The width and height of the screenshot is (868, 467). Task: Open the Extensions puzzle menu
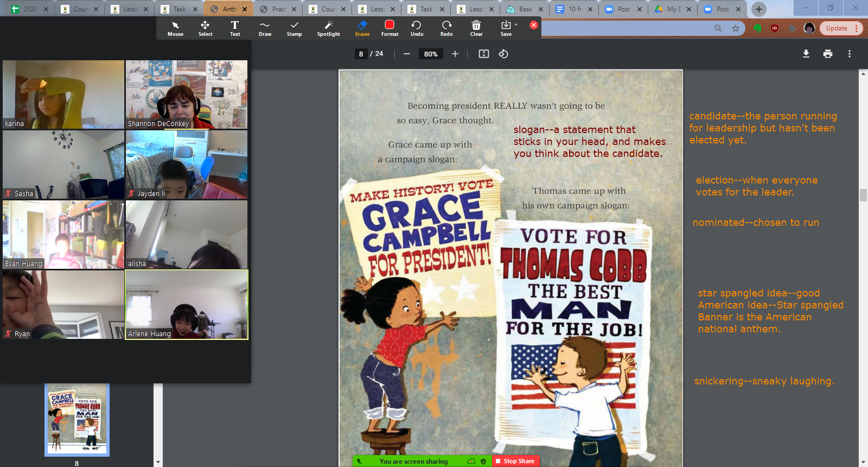[792, 28]
